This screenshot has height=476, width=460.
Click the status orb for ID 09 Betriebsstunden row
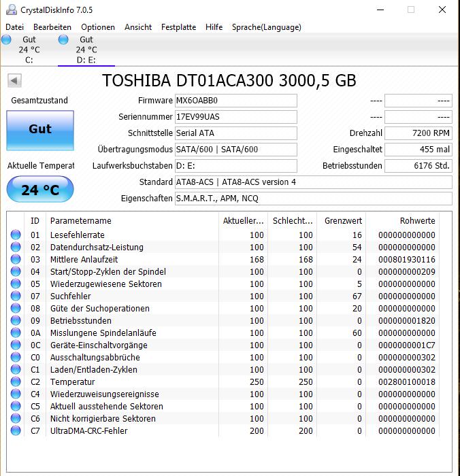click(16, 320)
